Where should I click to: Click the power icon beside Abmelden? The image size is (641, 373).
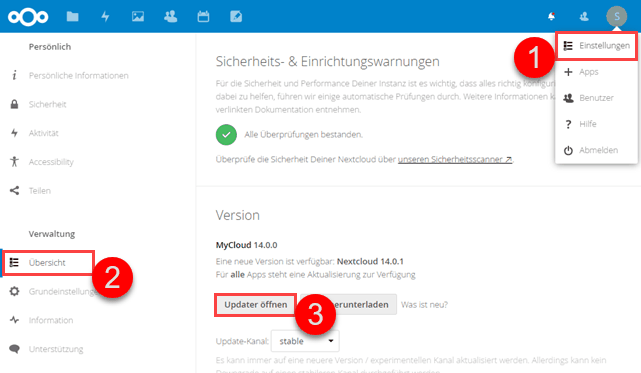pos(568,150)
